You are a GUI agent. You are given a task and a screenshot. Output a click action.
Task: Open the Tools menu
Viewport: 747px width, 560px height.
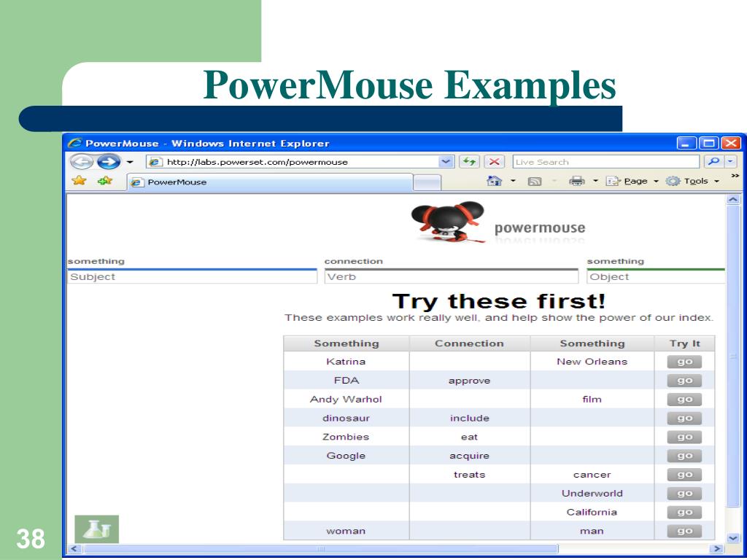(692, 181)
